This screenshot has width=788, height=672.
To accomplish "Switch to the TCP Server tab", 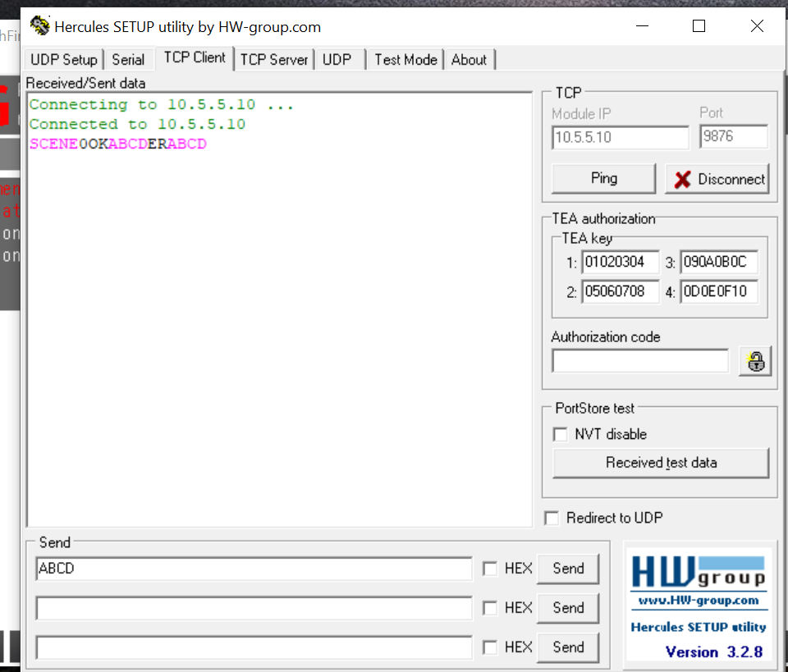I will tap(273, 58).
